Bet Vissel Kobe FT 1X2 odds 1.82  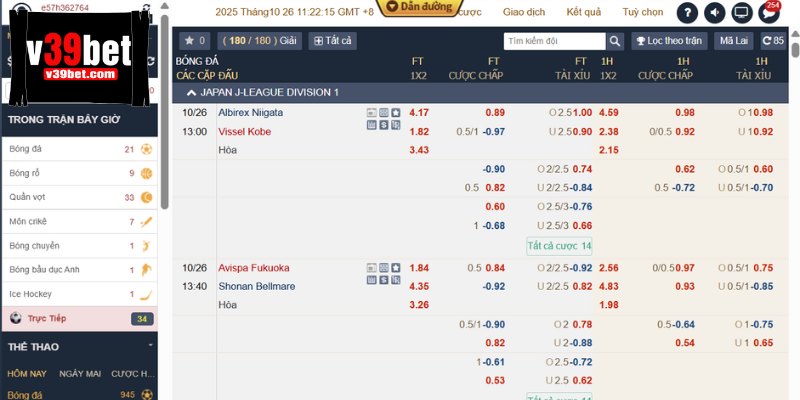pos(419,132)
